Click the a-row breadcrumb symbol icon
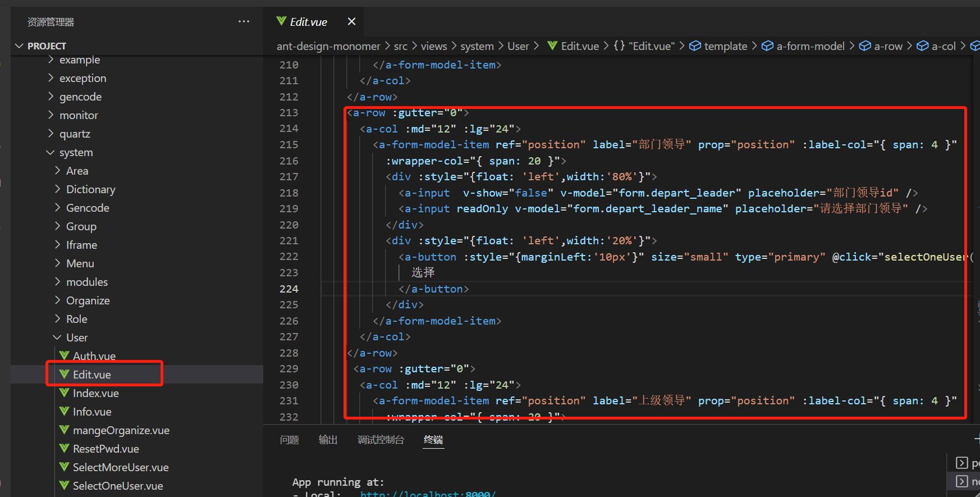Screen dimensions: 980x497 tap(865, 46)
